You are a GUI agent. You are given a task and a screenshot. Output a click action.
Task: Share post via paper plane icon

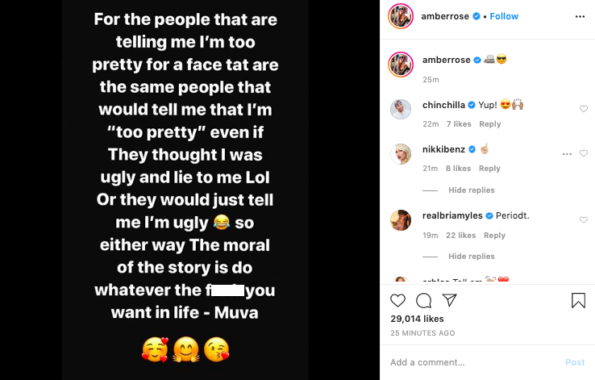[449, 300]
